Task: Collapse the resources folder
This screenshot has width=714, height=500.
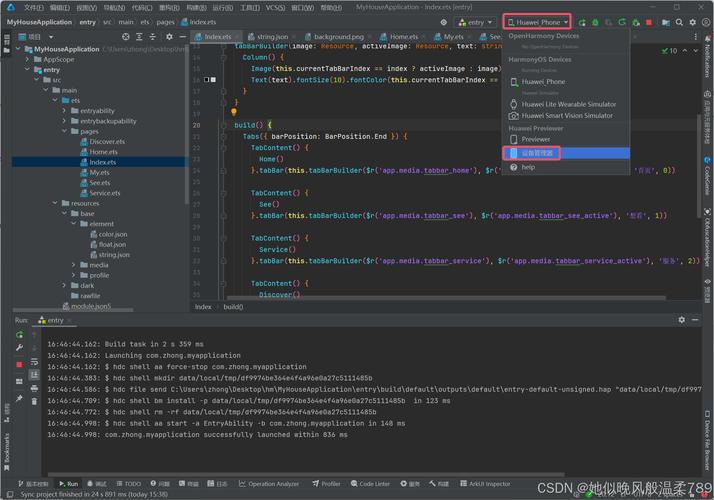Action: 55,203
